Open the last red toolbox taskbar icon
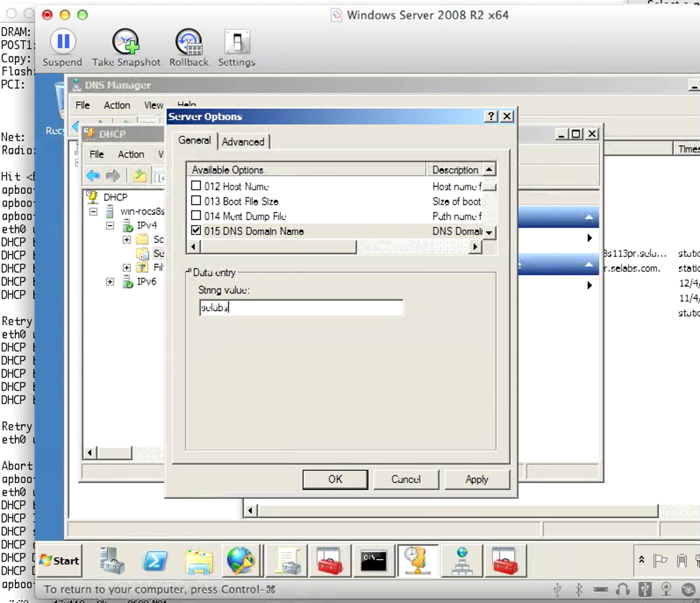This screenshot has height=603, width=700. [x=505, y=560]
